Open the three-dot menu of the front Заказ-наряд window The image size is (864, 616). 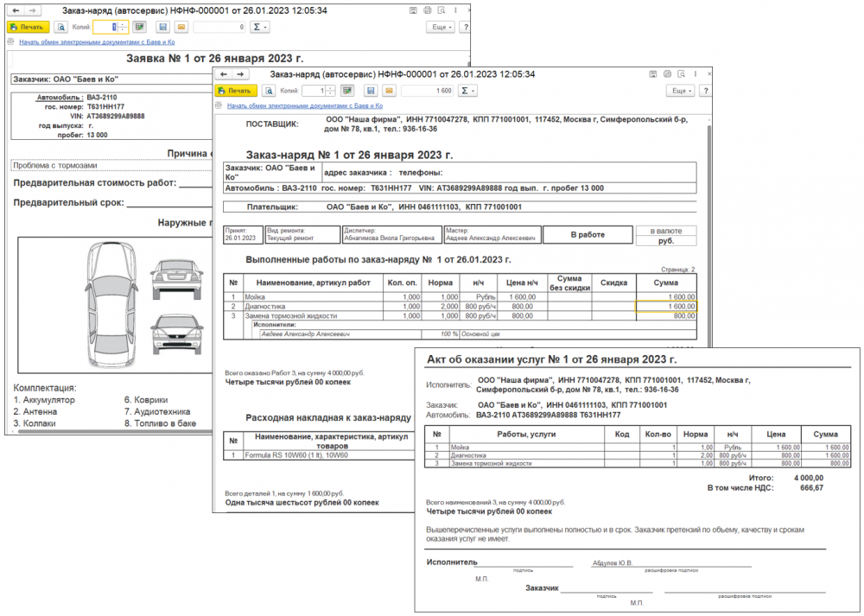695,74
